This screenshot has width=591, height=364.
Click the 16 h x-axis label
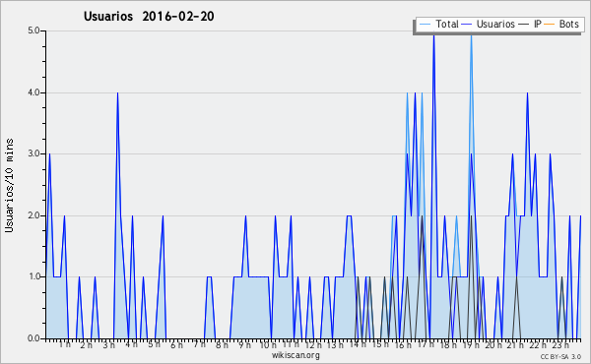(x=403, y=344)
